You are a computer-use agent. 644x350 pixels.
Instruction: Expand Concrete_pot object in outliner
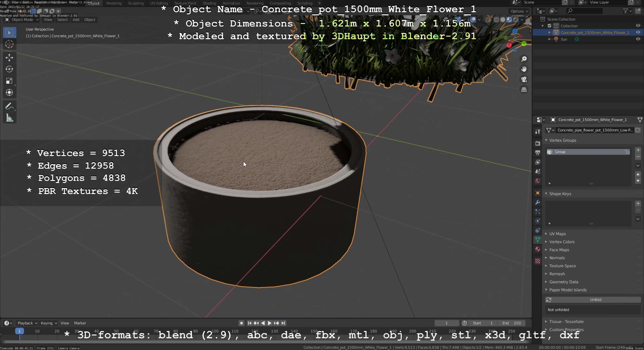coord(549,33)
